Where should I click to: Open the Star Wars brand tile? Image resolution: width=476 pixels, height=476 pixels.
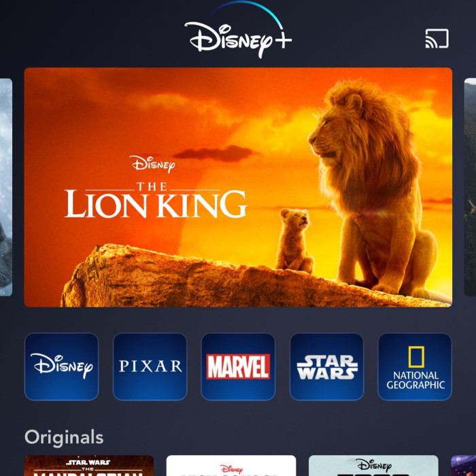pyautogui.click(x=326, y=367)
